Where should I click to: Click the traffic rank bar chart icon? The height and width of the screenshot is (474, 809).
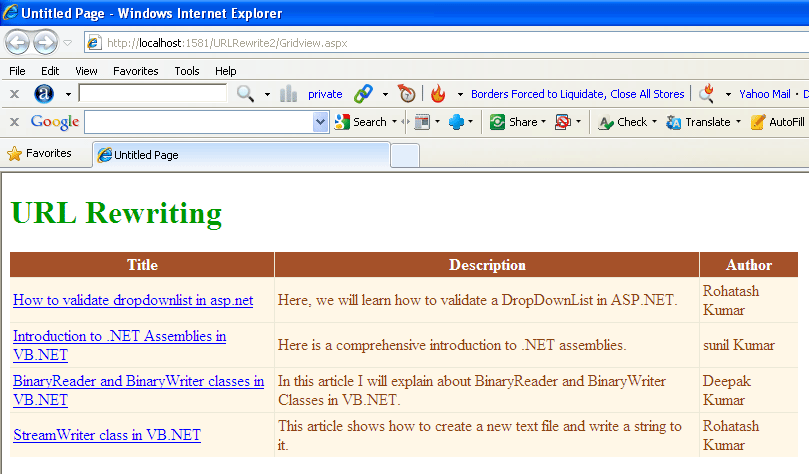click(x=288, y=94)
